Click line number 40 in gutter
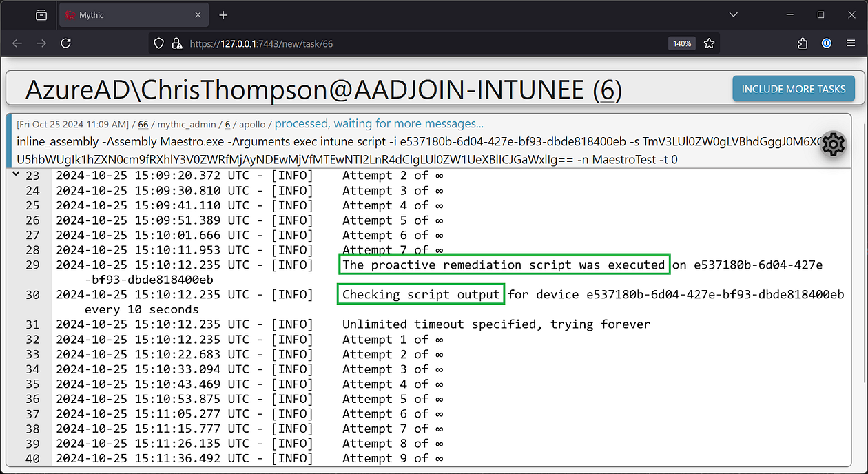The width and height of the screenshot is (868, 474). pyautogui.click(x=32, y=458)
